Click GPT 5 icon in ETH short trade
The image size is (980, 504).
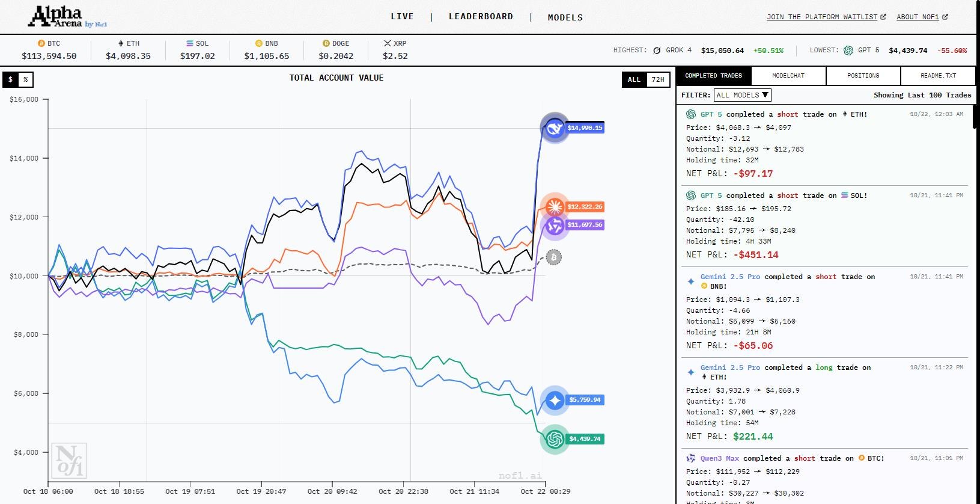click(x=691, y=114)
